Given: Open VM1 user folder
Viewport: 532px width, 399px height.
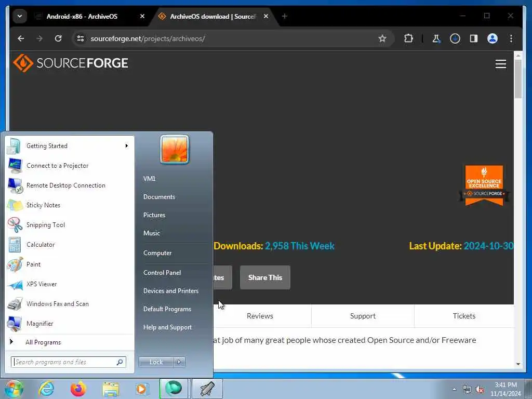Looking at the screenshot, I should point(149,179).
